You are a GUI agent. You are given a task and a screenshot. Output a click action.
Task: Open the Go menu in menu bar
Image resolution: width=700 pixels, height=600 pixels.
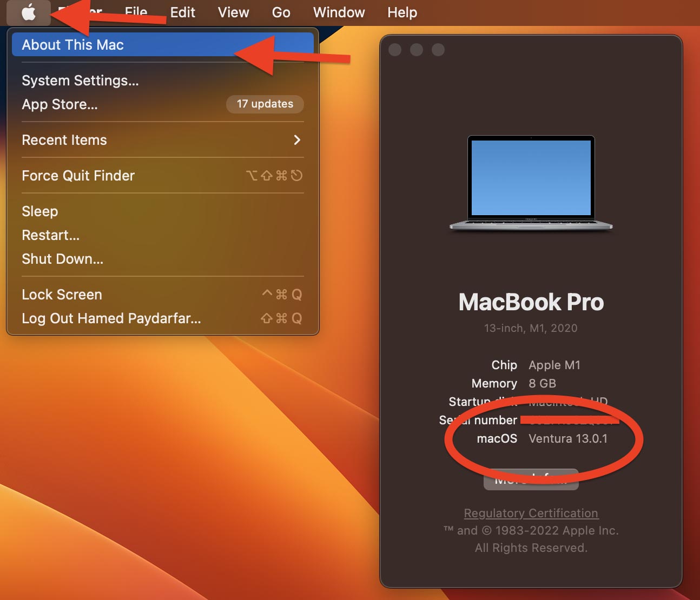(281, 12)
